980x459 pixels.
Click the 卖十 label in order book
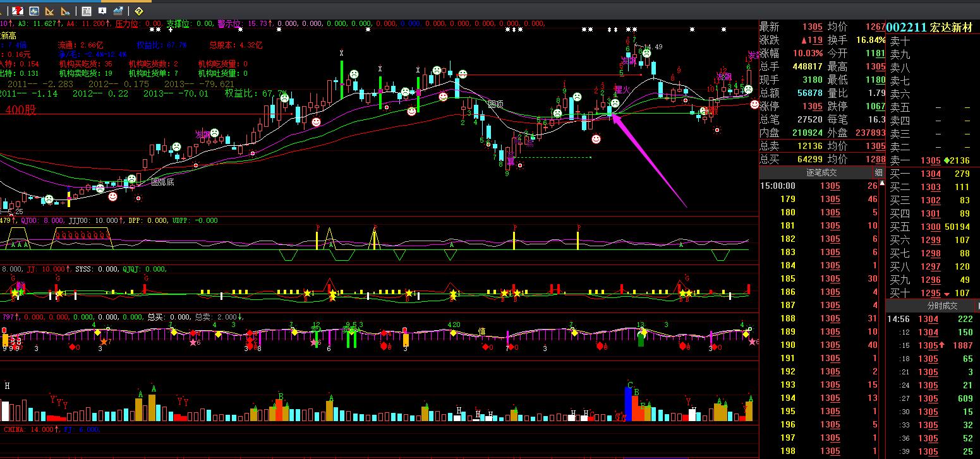(x=900, y=41)
